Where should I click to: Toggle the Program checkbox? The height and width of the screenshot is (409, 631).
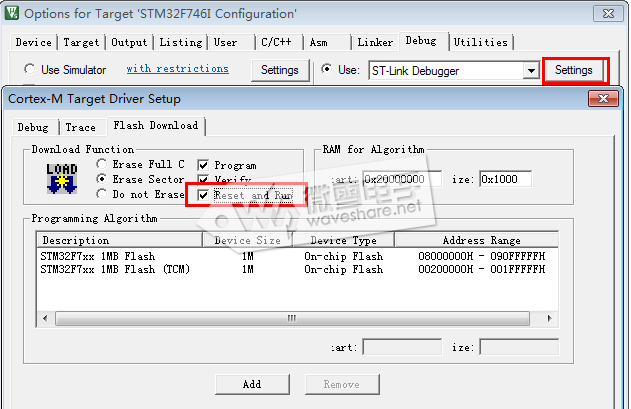(204, 165)
